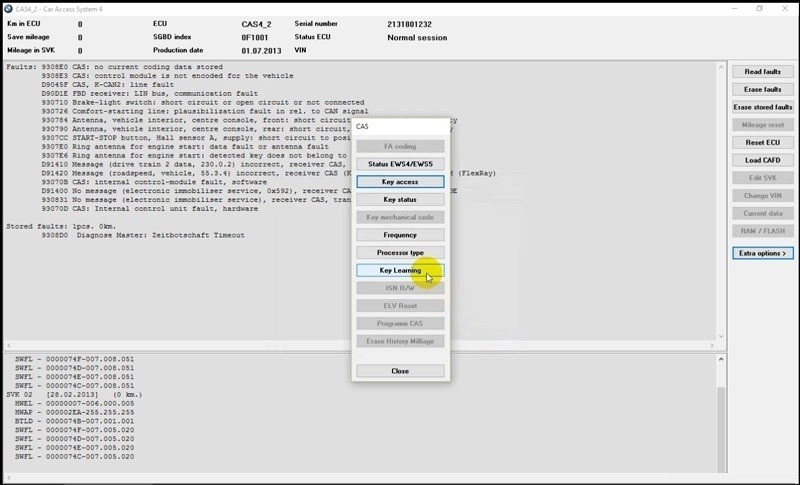The image size is (800, 485).
Task: Click the CAS dialog title bar
Action: tap(401, 126)
